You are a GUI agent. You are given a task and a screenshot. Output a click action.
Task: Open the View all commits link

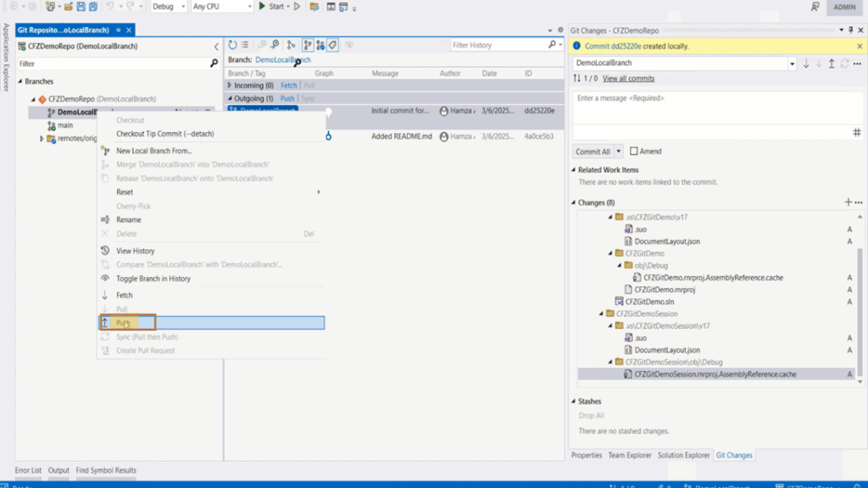coord(628,79)
